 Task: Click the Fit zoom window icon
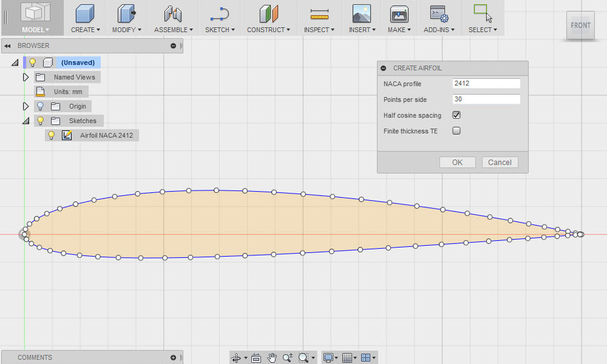(303, 358)
